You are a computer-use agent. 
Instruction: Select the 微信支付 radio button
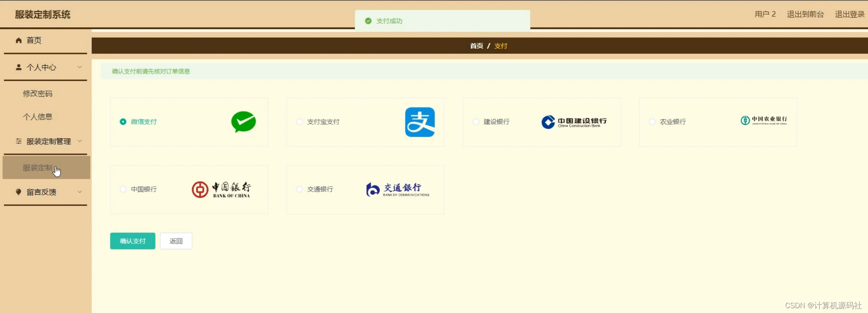pos(123,122)
